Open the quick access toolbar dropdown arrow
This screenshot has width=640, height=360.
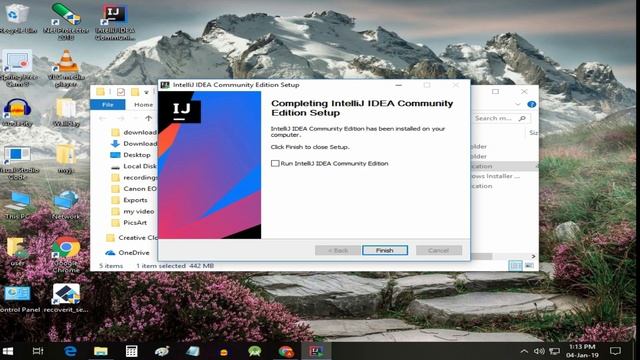146,92
